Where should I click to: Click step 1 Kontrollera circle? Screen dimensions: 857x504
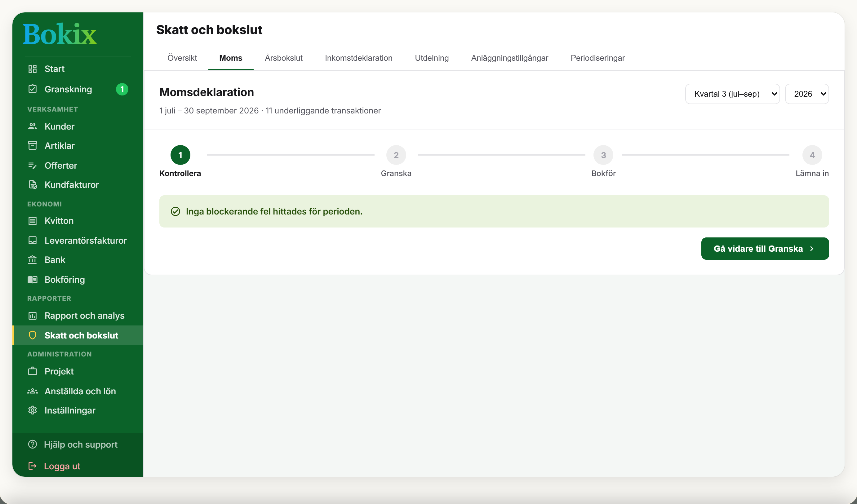(x=180, y=155)
